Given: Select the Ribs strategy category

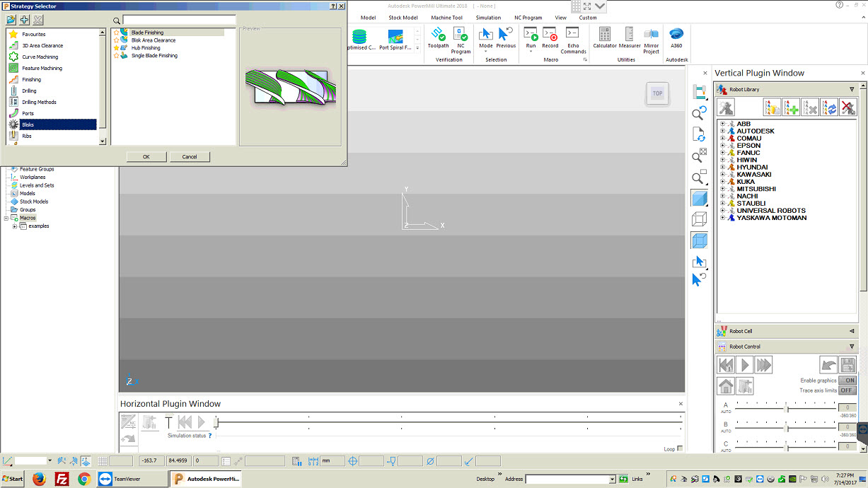Looking at the screenshot, I should pyautogui.click(x=52, y=136).
